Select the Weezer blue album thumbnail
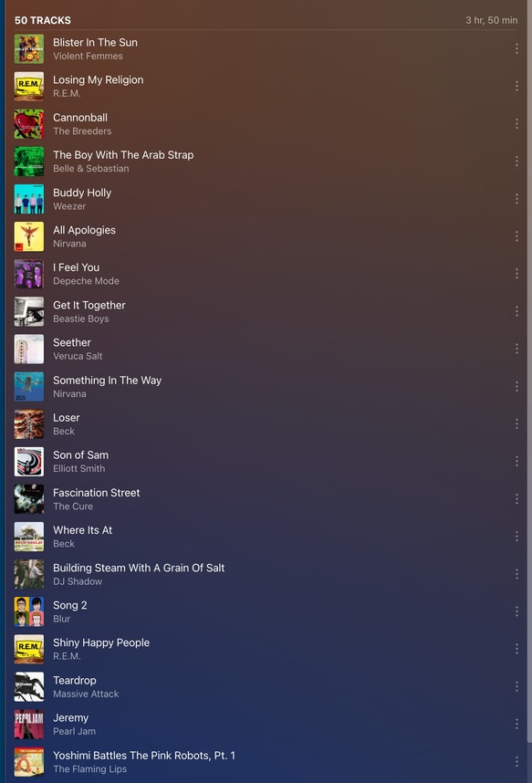This screenshot has width=532, height=783. pyautogui.click(x=29, y=199)
